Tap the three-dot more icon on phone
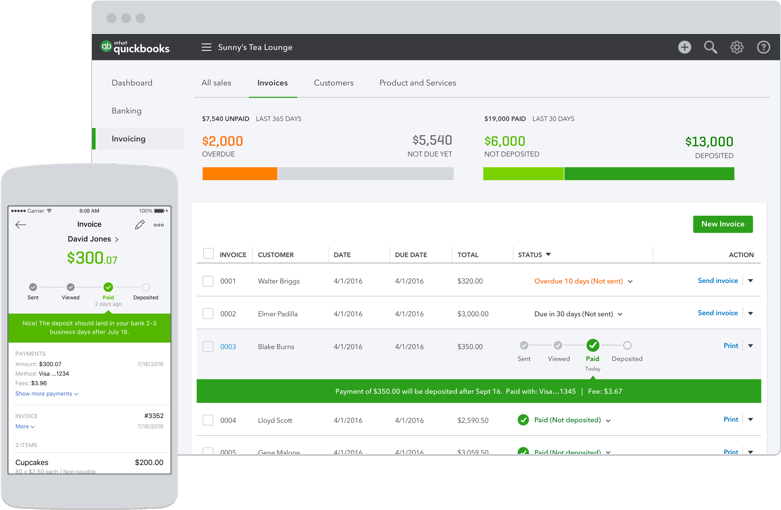This screenshot has width=781, height=510. 158,225
